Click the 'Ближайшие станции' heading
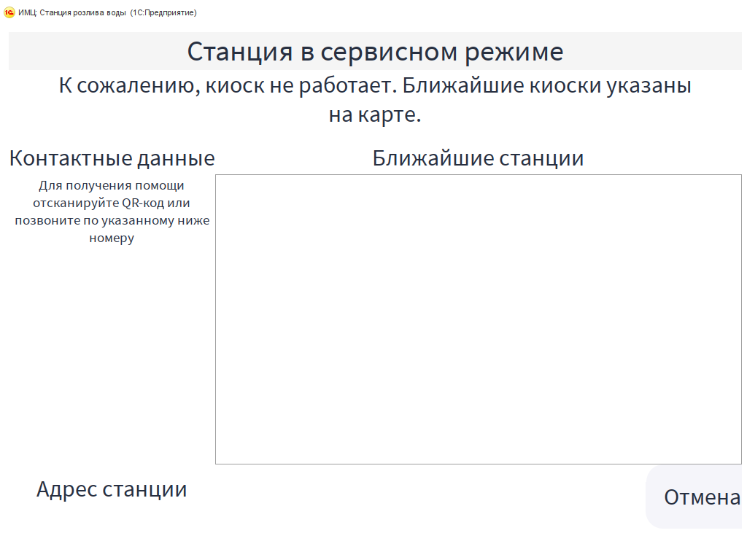Image resolution: width=747 pixels, height=560 pixels. tap(478, 158)
